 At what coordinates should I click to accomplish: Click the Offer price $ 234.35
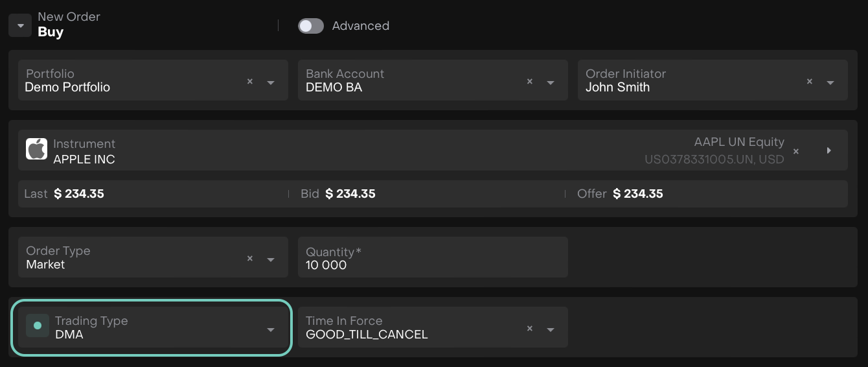point(637,194)
